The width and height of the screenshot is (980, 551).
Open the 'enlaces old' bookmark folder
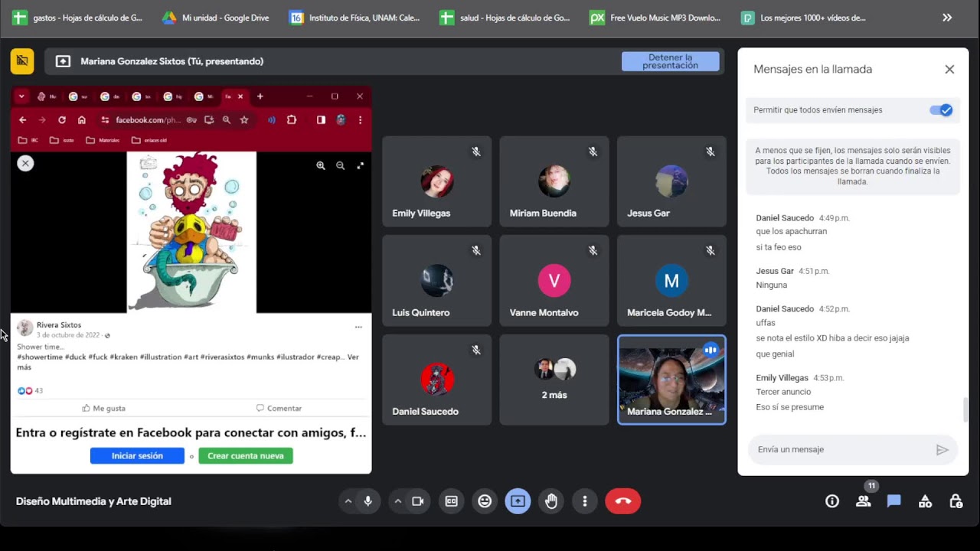[149, 141]
